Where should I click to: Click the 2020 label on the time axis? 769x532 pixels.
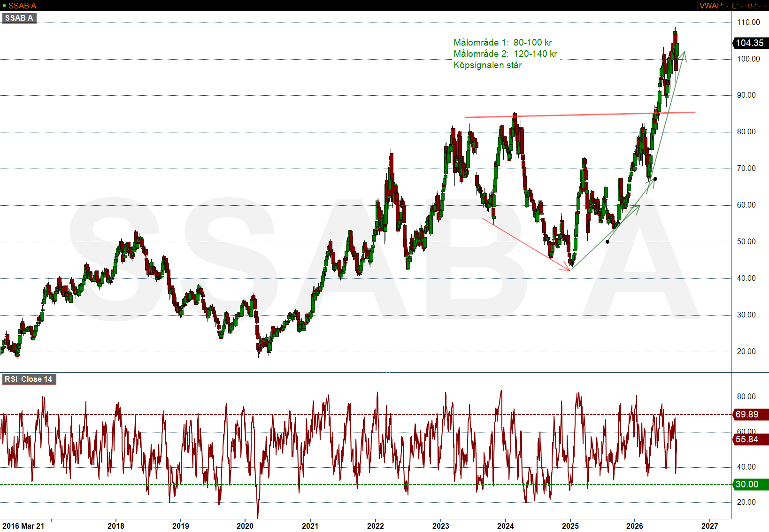click(245, 526)
